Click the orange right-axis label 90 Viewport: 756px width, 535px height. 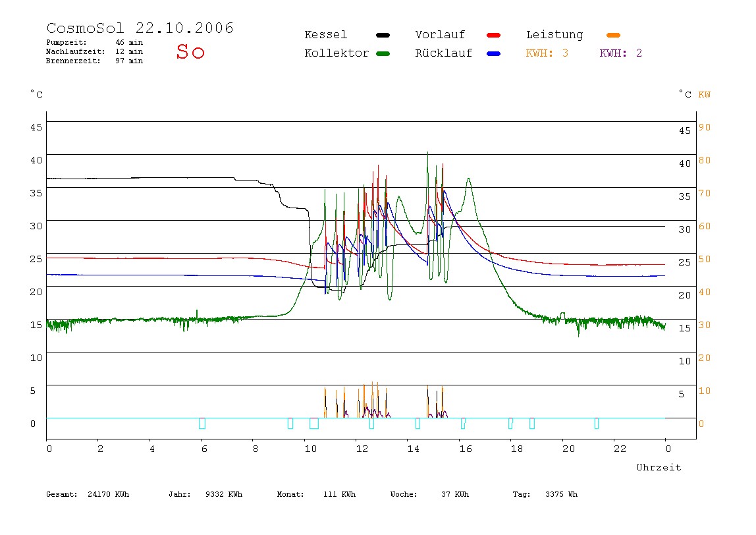coord(705,127)
